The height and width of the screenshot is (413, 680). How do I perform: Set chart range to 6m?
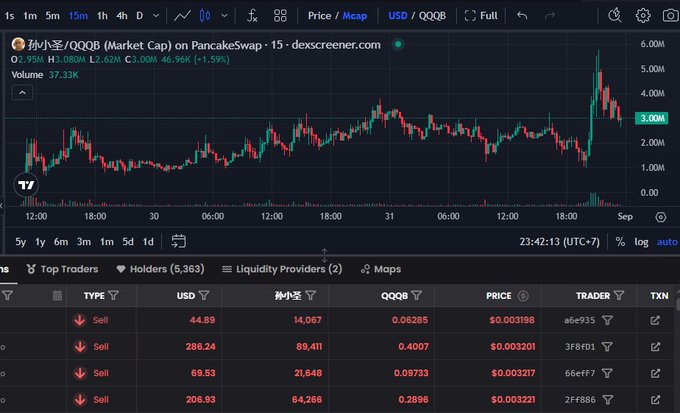[61, 242]
